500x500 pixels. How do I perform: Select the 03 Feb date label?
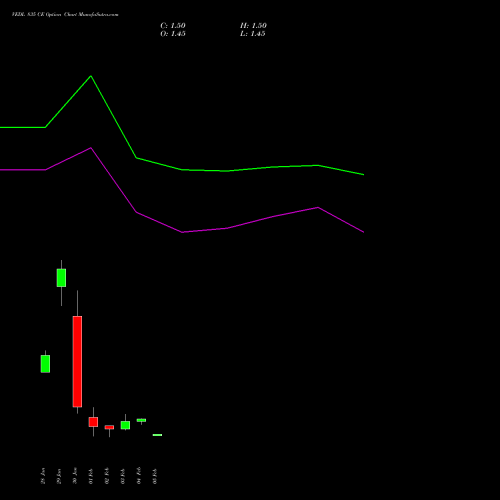pyautogui.click(x=123, y=476)
